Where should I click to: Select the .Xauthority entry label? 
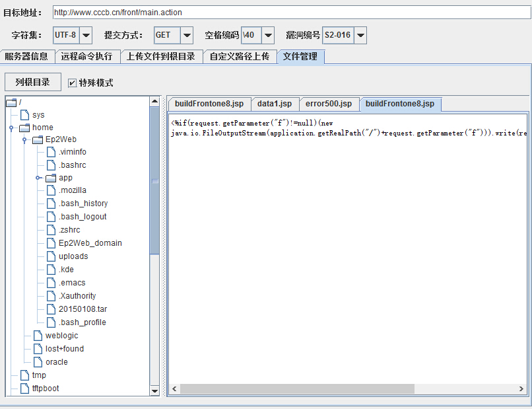pyautogui.click(x=77, y=296)
